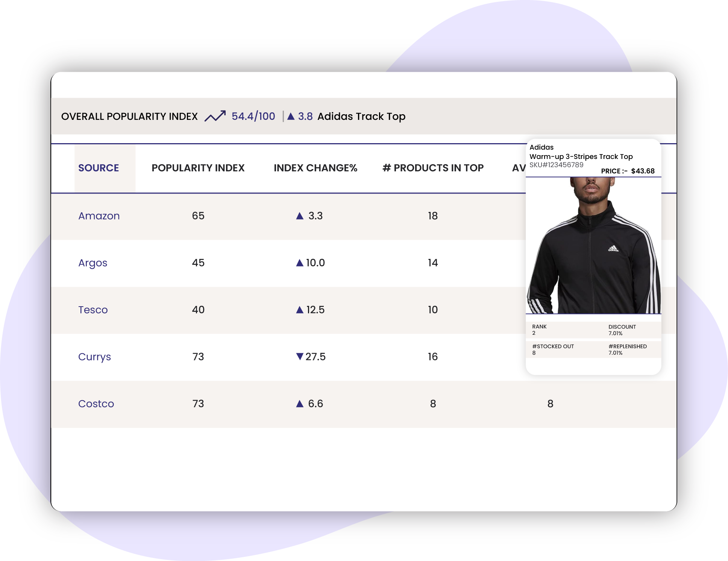The height and width of the screenshot is (561, 728).
Task: Click Tesco's 12.5 index change value
Action: (315, 310)
